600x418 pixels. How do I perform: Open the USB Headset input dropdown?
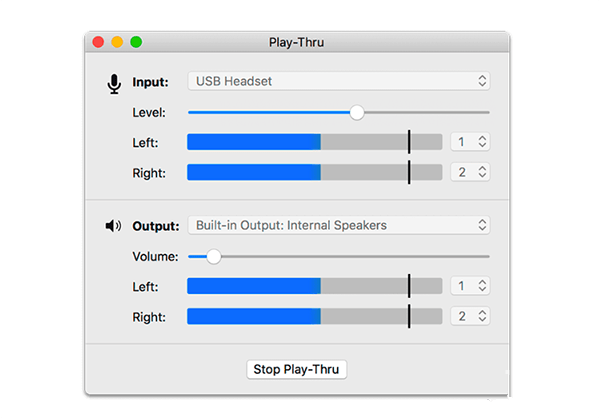pyautogui.click(x=338, y=81)
